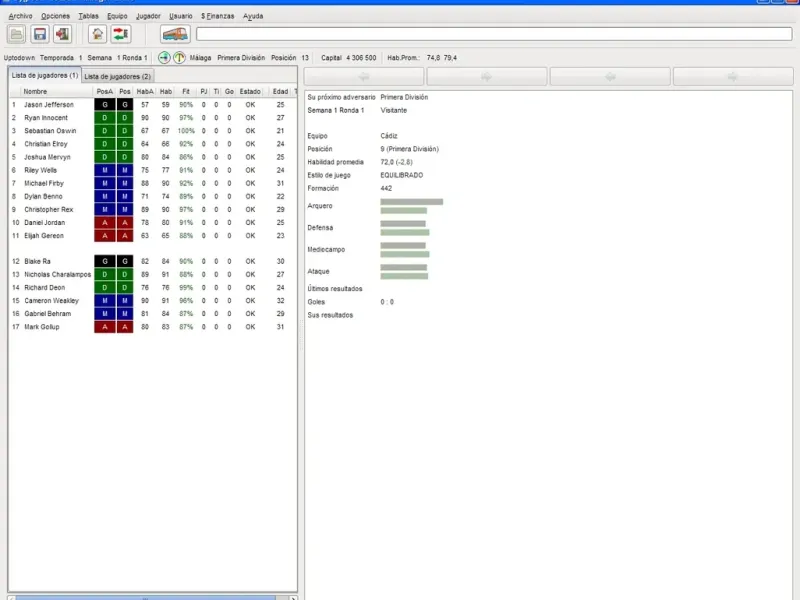Click Nicholas Charalampos' green D PosA badge
800x600 pixels.
tap(105, 274)
